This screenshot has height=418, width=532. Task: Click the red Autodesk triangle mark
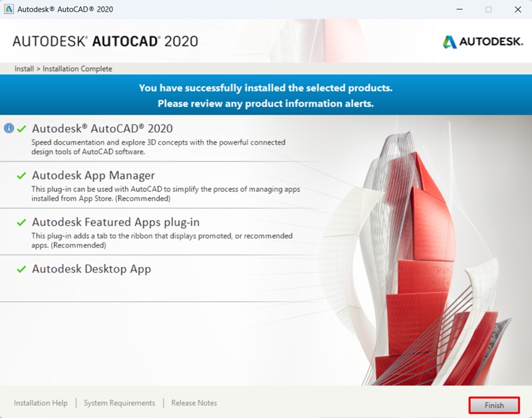450,41
